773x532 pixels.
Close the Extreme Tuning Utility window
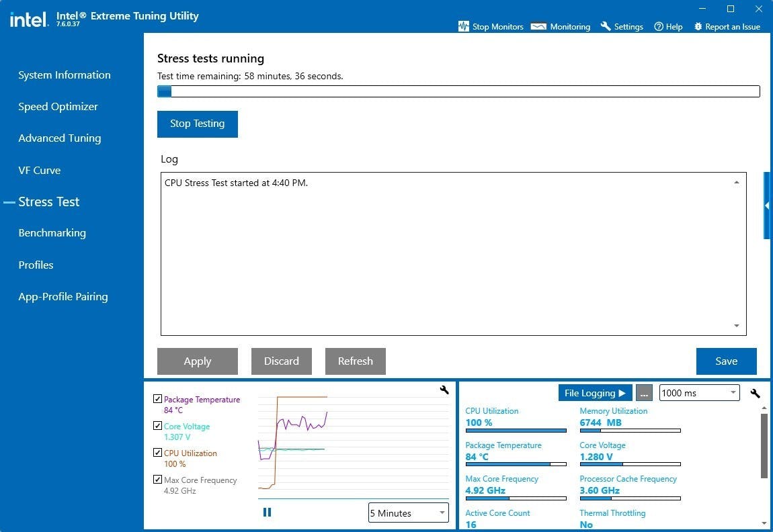click(x=759, y=9)
